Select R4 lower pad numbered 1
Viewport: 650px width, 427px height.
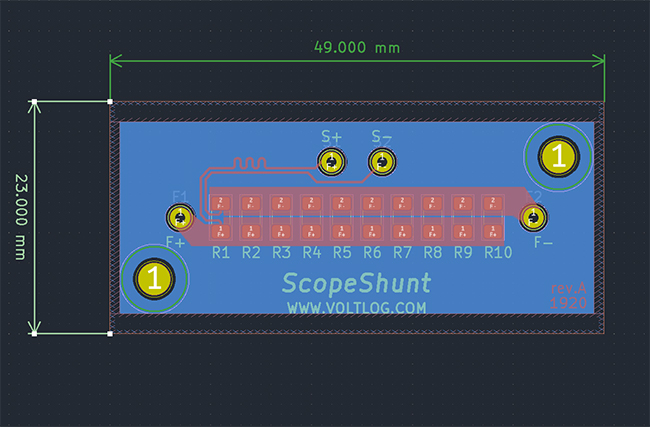pos(311,231)
